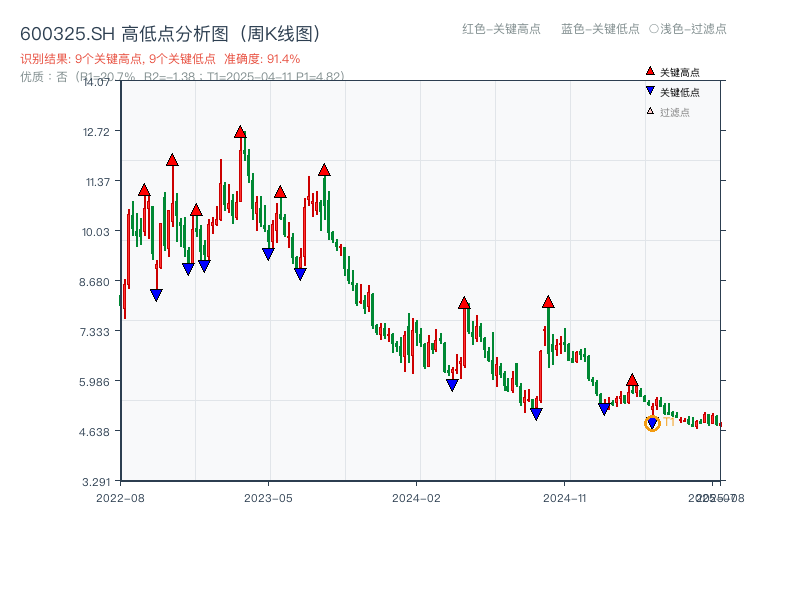
Task: Select the lowest blue triangle marker near 2024-11
Action: (538, 412)
